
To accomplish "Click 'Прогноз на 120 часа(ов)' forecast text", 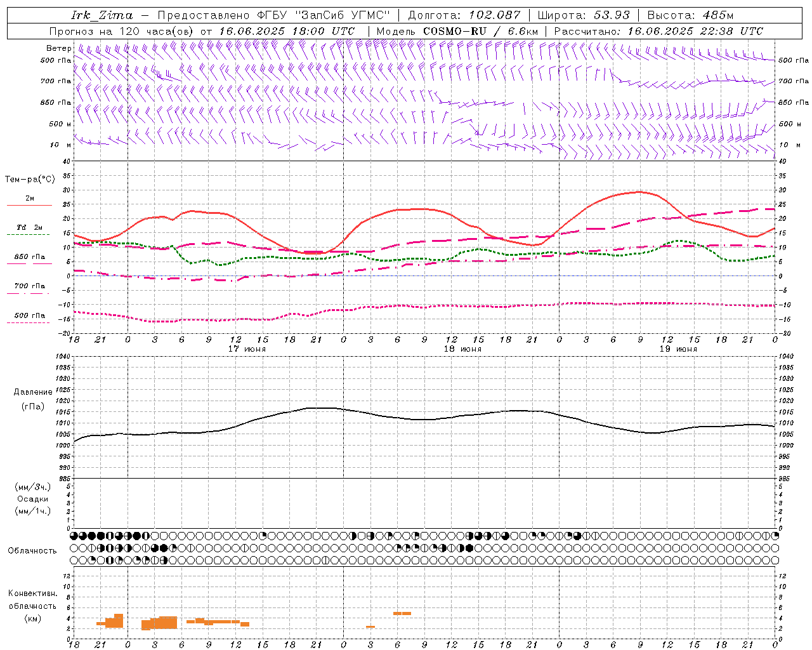I will point(122,31).
